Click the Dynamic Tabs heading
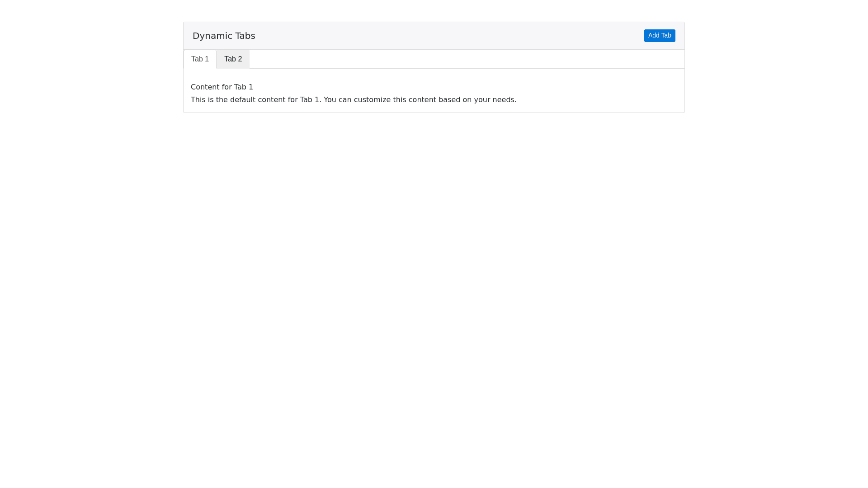Screen dimensions: 868x488 click(x=224, y=36)
